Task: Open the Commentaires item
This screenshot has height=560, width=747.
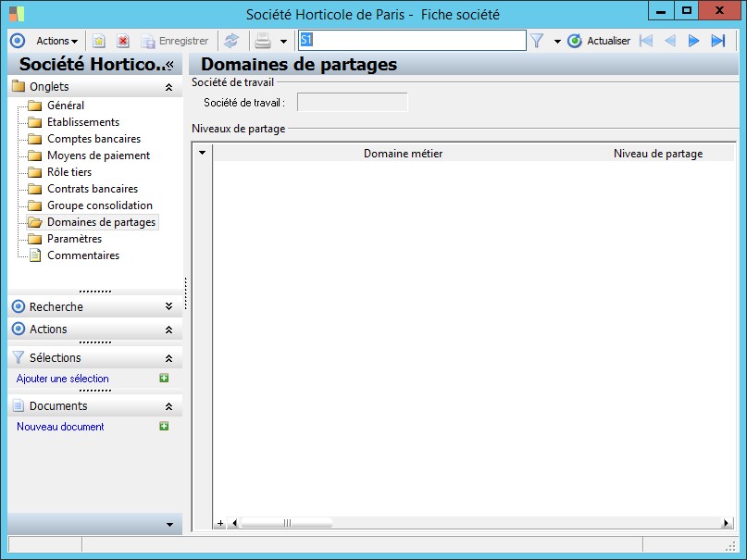Action: (83, 255)
